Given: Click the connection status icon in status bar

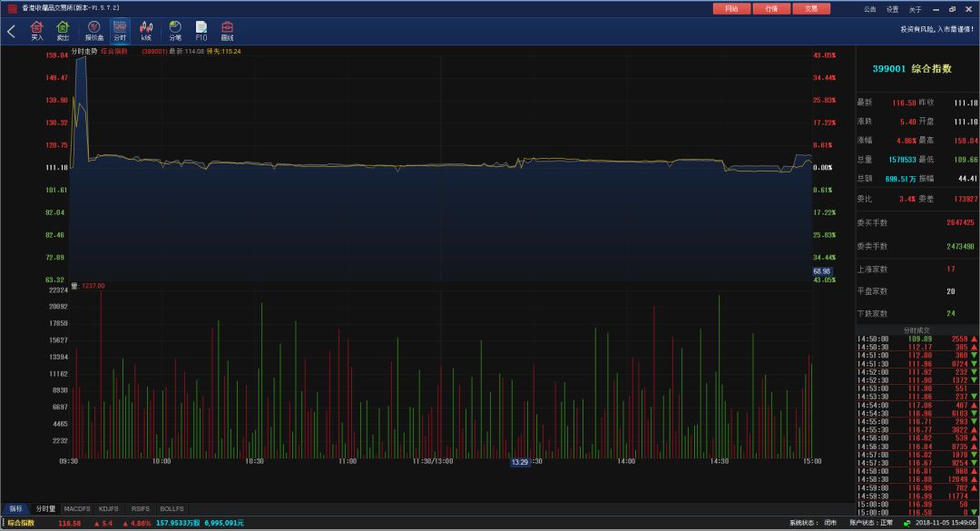Looking at the screenshot, I should point(906,524).
